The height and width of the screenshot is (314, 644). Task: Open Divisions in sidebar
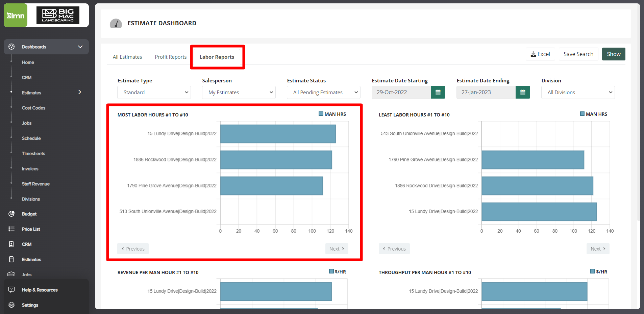pyautogui.click(x=31, y=199)
